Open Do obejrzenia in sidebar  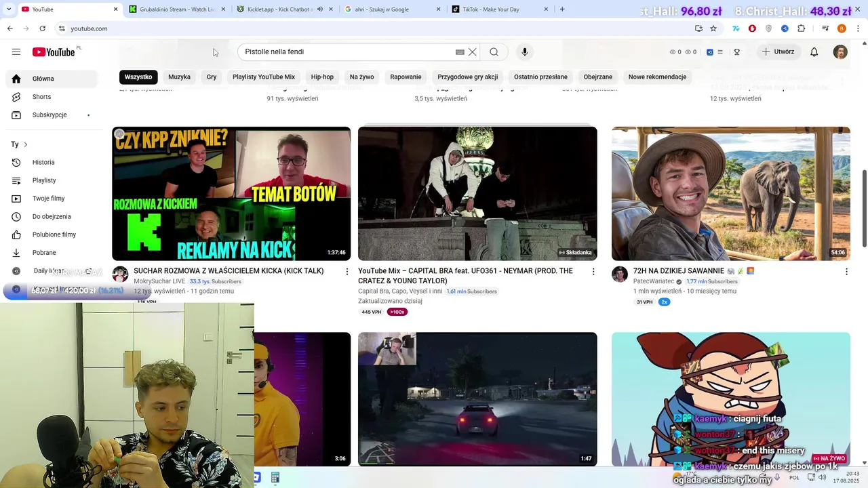[52, 217]
